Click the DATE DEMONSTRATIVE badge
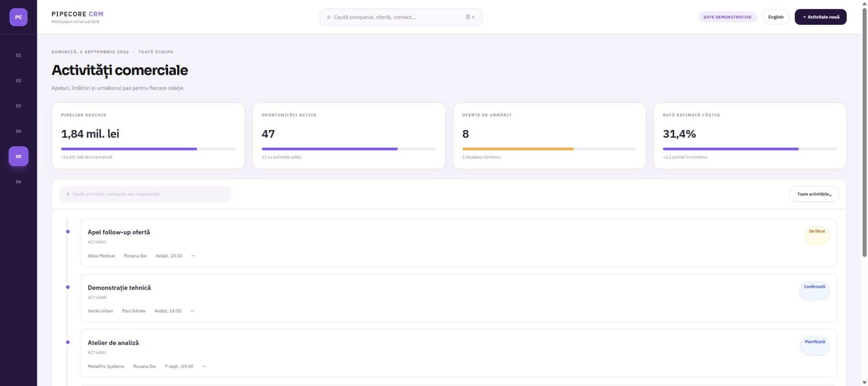The image size is (868, 386). point(727,17)
